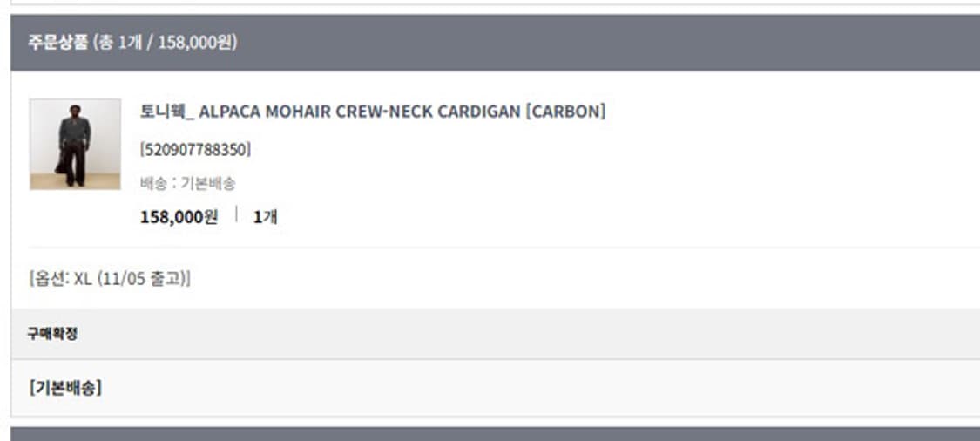Click the dark gray bar below 기본배송
980x441 pixels.
[x=495, y=433]
